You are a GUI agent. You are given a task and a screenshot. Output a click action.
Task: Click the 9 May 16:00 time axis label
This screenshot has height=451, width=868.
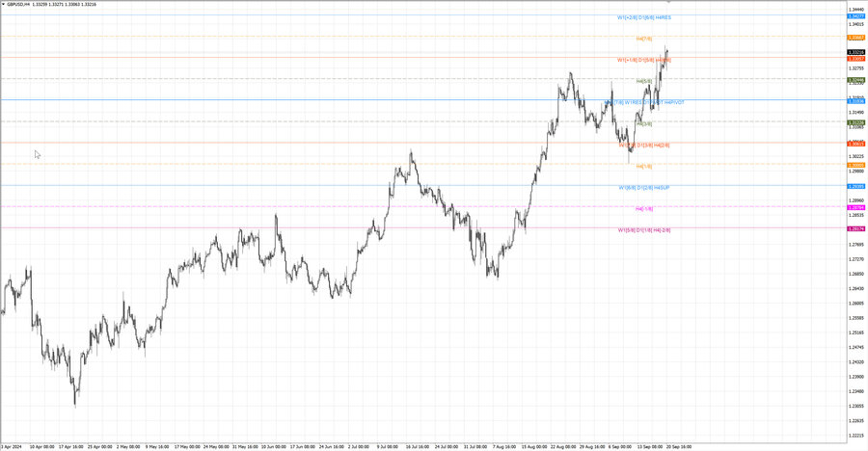(157, 446)
